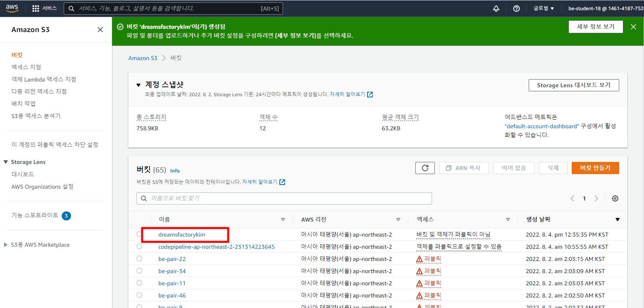
Task: Click the 버킷 만들기 button
Action: (x=595, y=168)
